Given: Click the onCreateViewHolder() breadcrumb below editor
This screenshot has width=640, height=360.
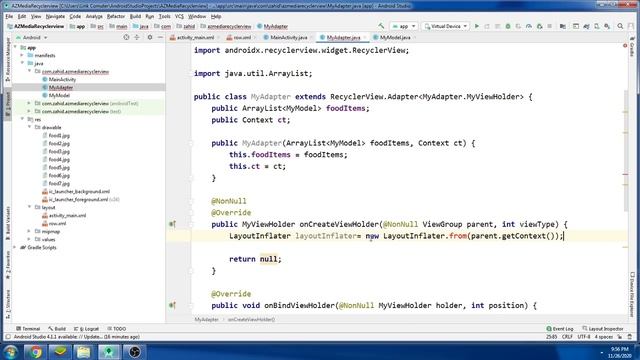Looking at the screenshot, I should (251, 319).
